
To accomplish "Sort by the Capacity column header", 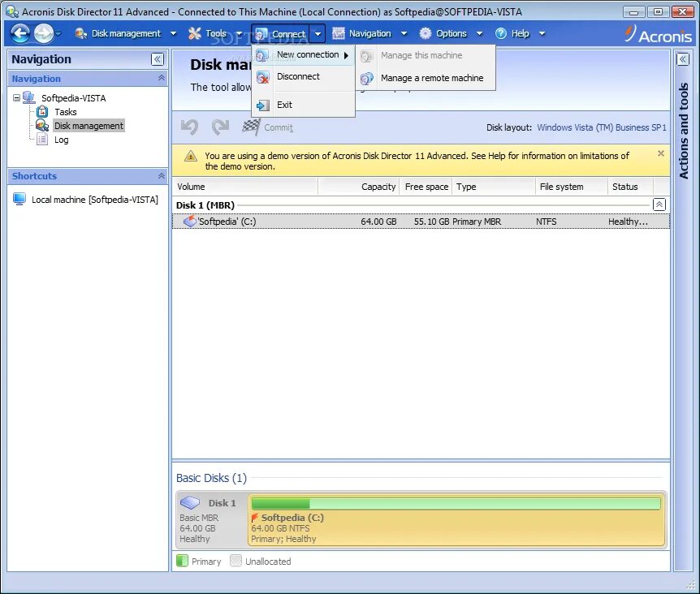I will (x=359, y=187).
